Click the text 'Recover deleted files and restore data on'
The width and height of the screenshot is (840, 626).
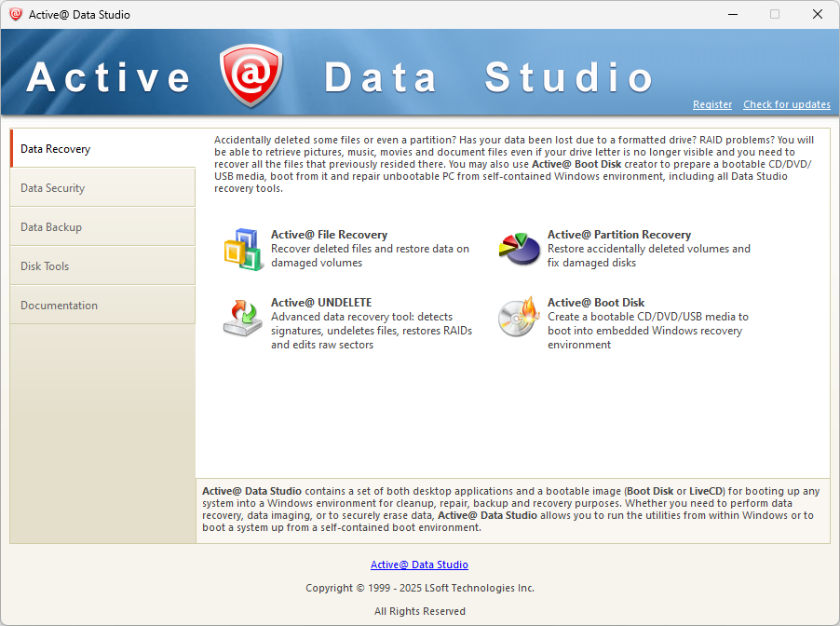(371, 249)
